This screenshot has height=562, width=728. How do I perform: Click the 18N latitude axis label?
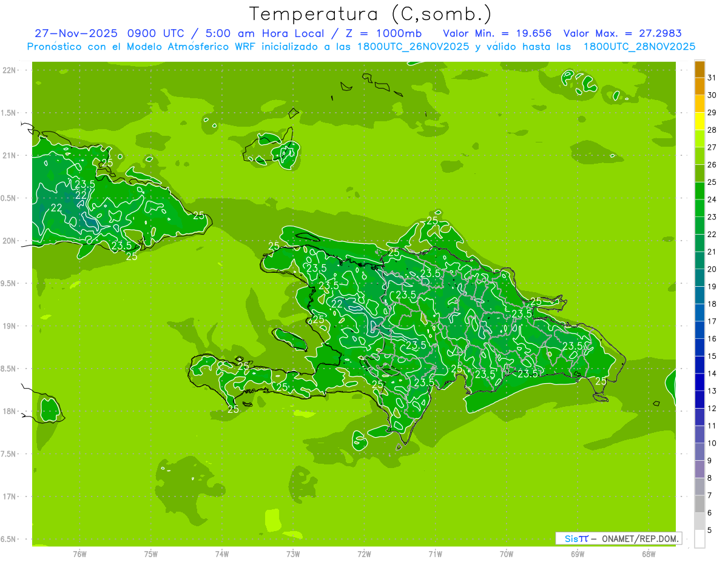pos(10,411)
